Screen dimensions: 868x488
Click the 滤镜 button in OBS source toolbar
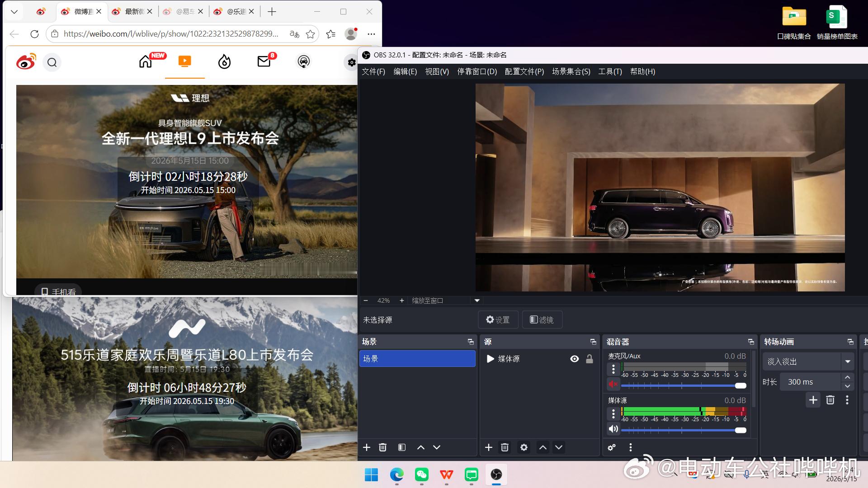(x=542, y=320)
